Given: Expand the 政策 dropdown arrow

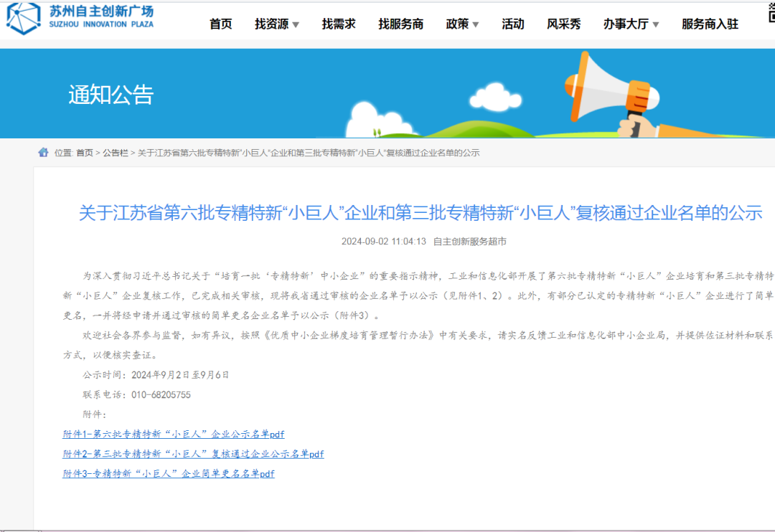Looking at the screenshot, I should point(476,24).
